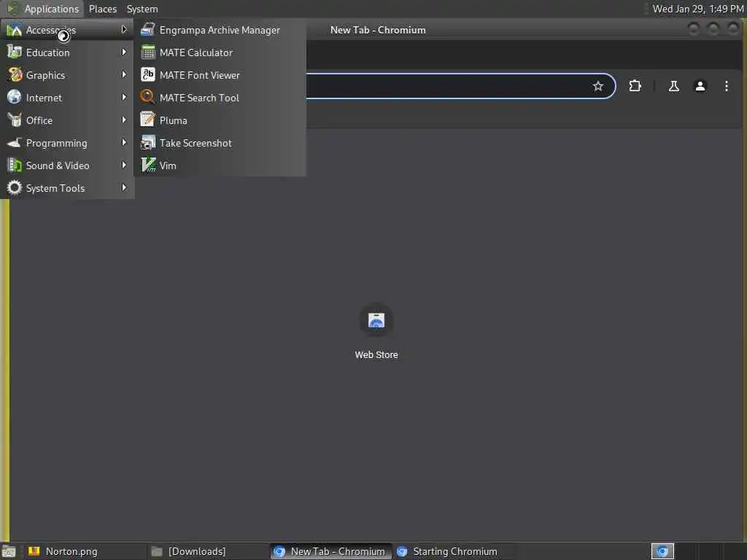The width and height of the screenshot is (747, 560).
Task: Click Show Desktop icon in bottom panel
Action: coord(9,551)
